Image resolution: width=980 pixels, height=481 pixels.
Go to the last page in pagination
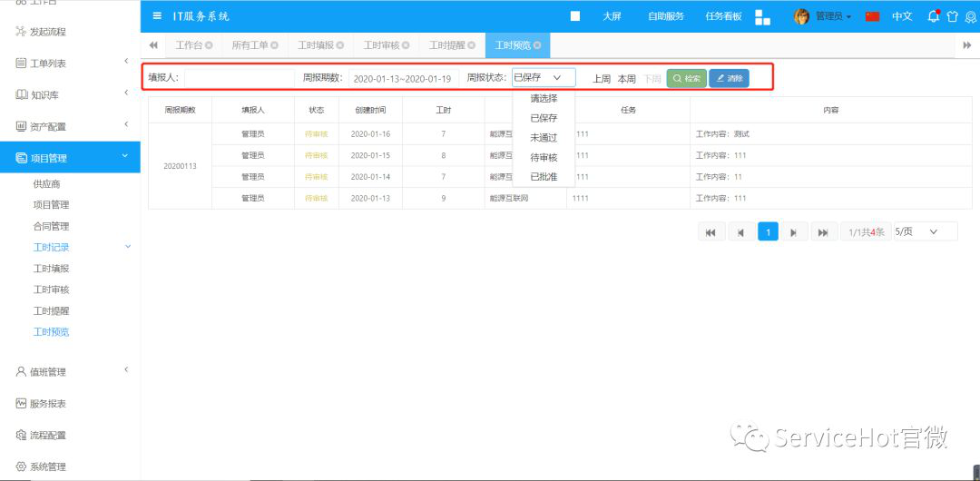(x=823, y=232)
